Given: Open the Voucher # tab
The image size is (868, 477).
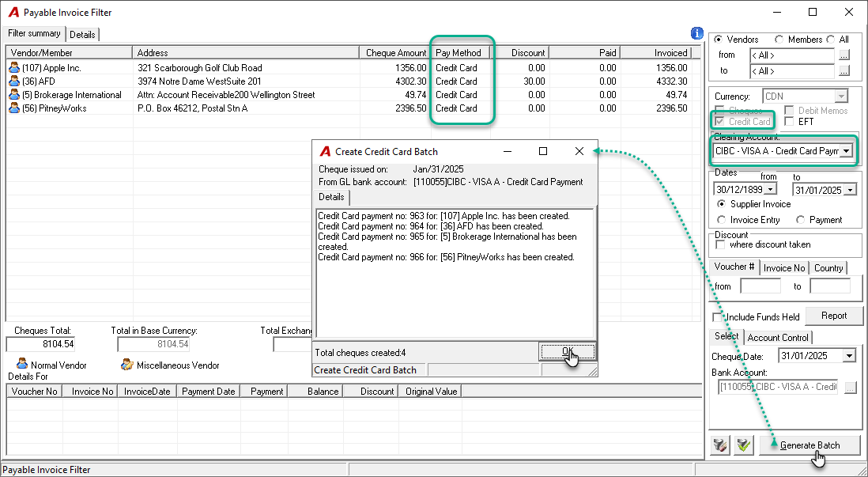Looking at the screenshot, I should [x=734, y=267].
